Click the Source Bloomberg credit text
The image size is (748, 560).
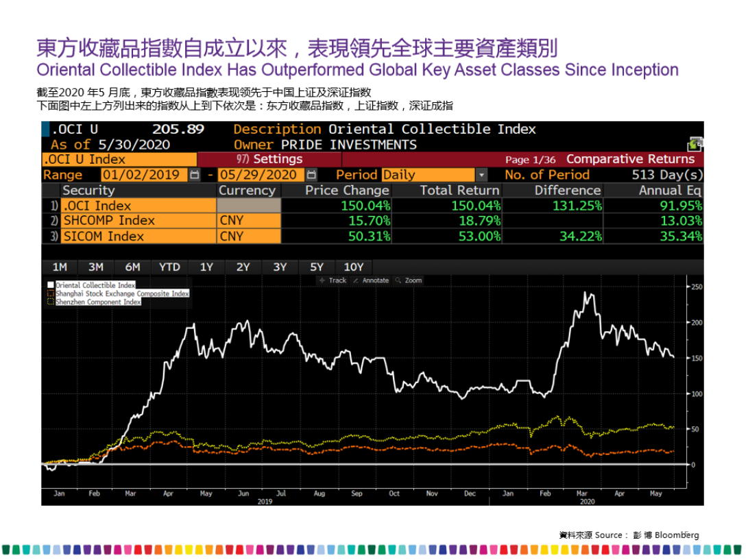(x=629, y=535)
